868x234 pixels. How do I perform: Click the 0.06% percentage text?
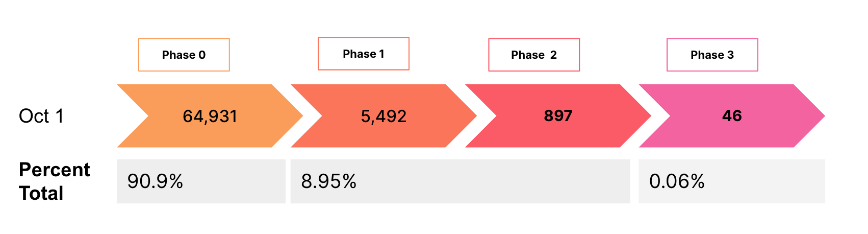677,181
